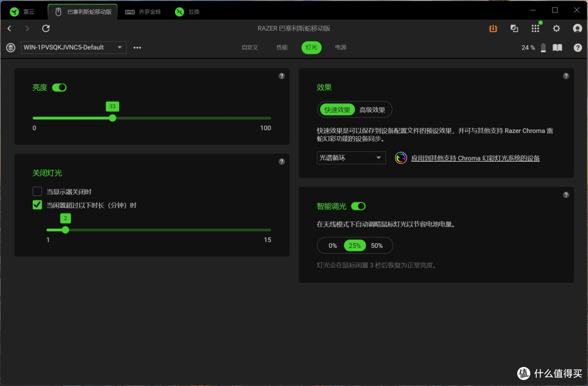Click the 100 brightness maximum label
588x386 pixels.
pyautogui.click(x=266, y=128)
